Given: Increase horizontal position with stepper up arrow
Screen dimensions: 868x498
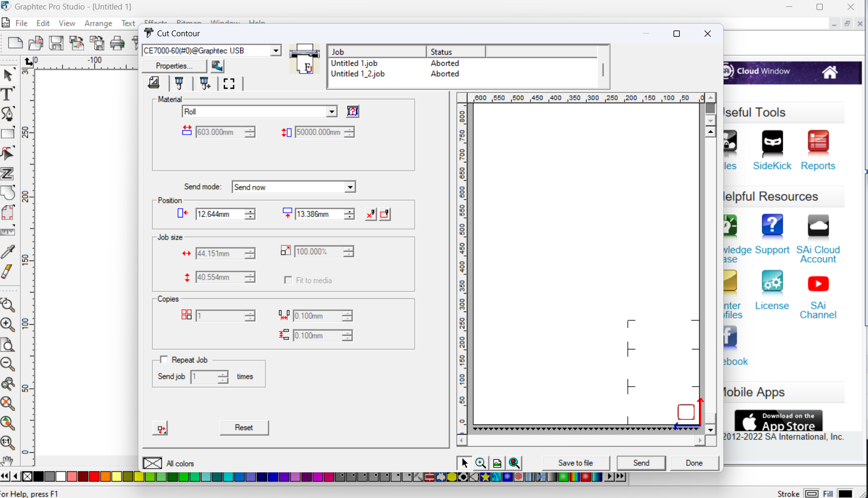Looking at the screenshot, I should 250,211.
